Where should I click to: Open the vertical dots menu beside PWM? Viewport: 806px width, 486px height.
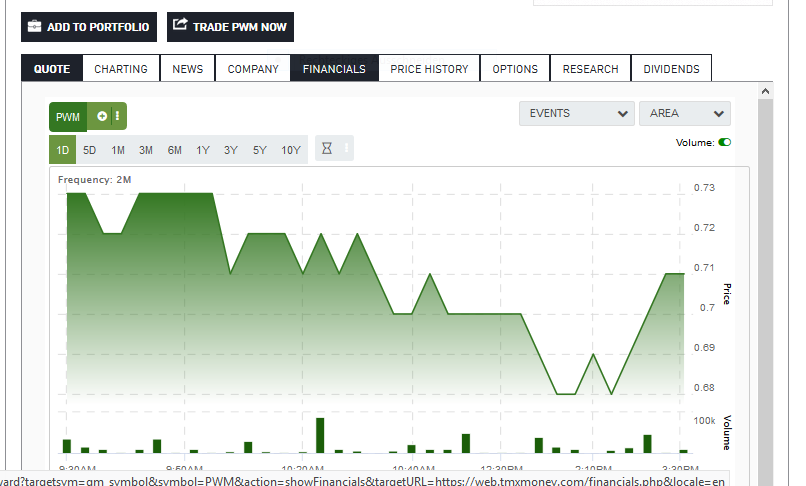(117, 116)
